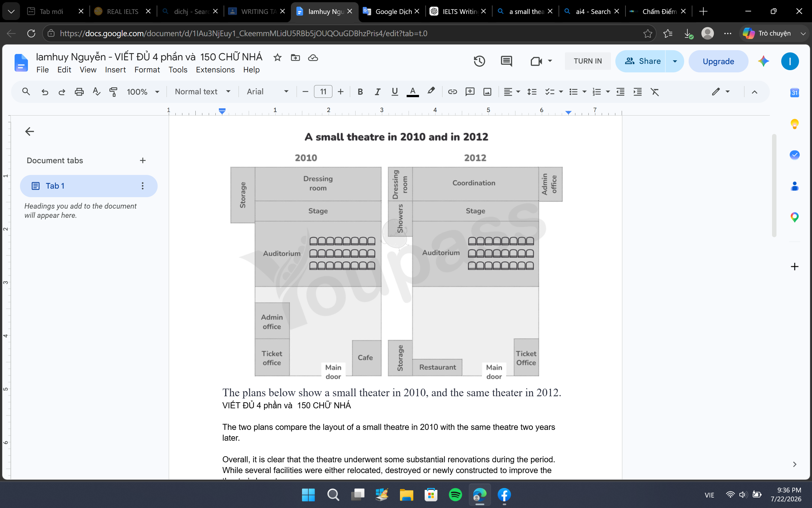Click the TURN IN button

pos(587,61)
